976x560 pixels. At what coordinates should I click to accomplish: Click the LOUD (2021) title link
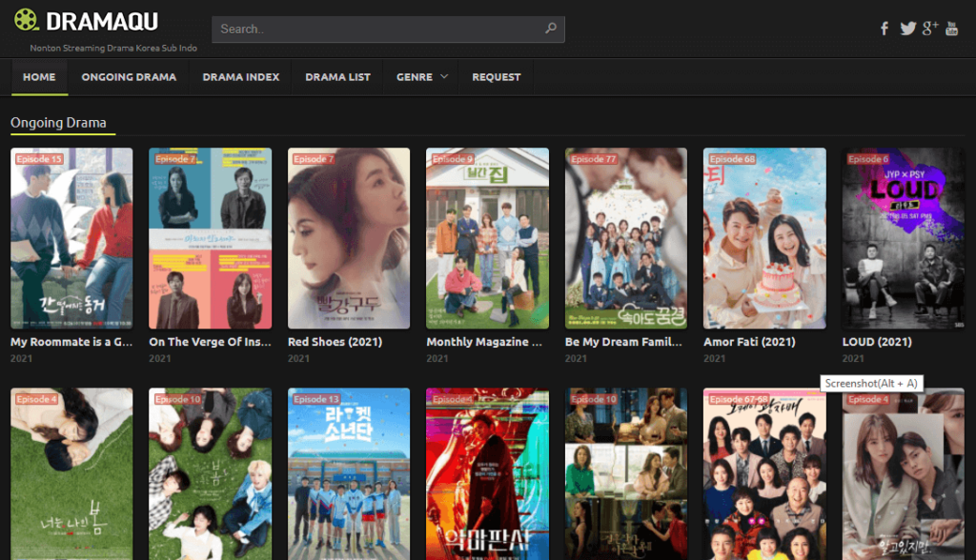pos(877,342)
